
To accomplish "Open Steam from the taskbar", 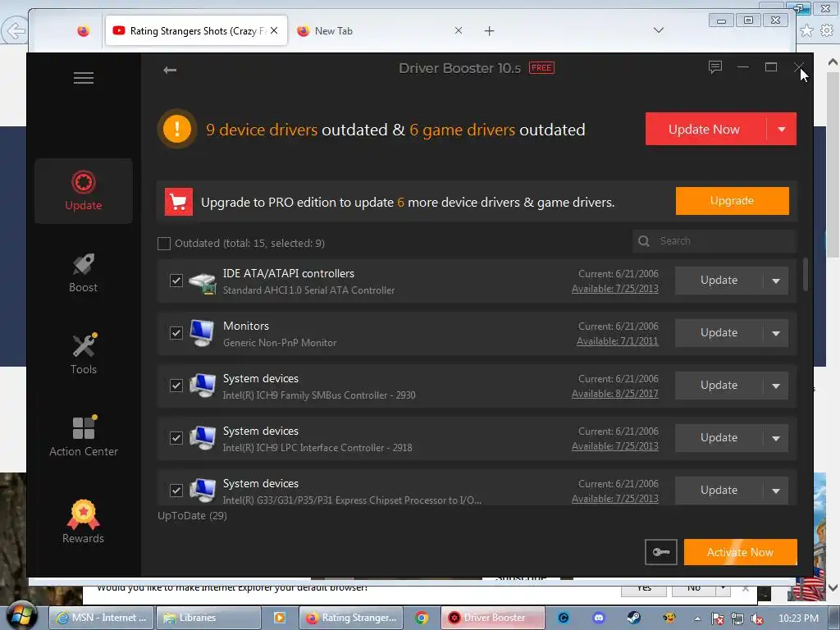I will (x=634, y=618).
